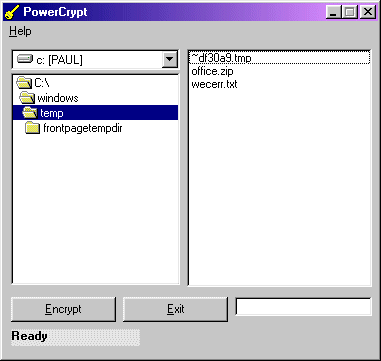Minimize the PowerCrypt window
This screenshot has height=361, width=381.
[x=333, y=12]
